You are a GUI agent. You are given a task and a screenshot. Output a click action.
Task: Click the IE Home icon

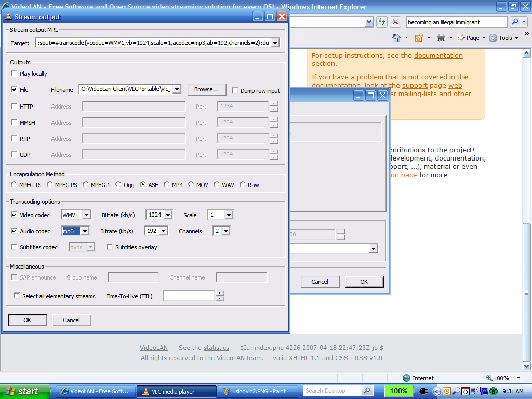[x=396, y=38]
